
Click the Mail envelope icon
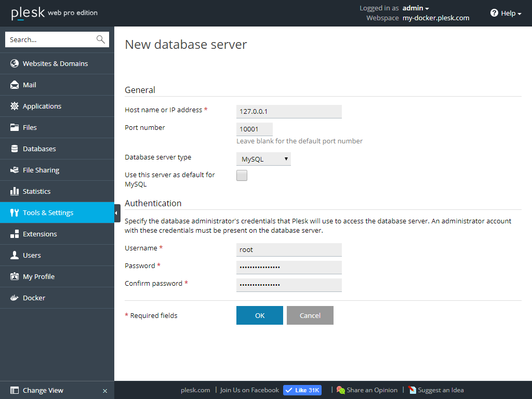coord(14,85)
